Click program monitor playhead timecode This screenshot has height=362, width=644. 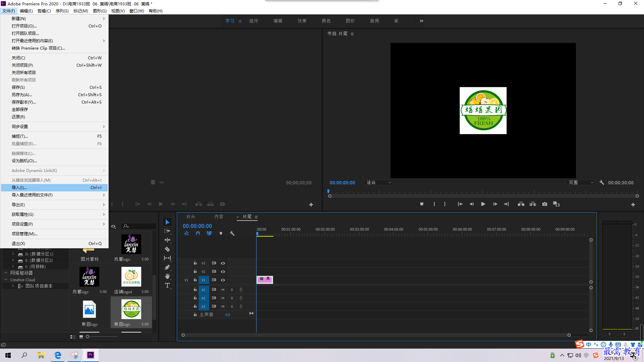click(342, 183)
